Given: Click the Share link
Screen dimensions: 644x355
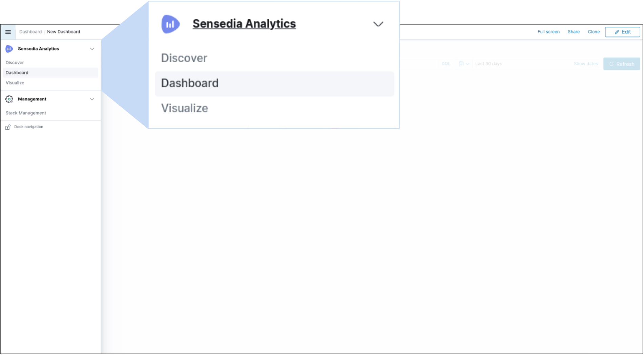Looking at the screenshot, I should (574, 32).
